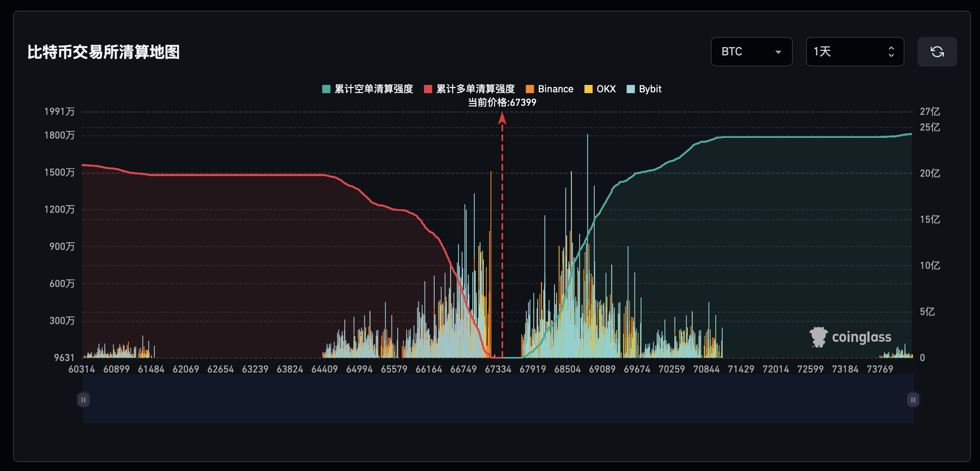Toggle Binance legend series
Screen dimensions: 980x471
click(550, 89)
